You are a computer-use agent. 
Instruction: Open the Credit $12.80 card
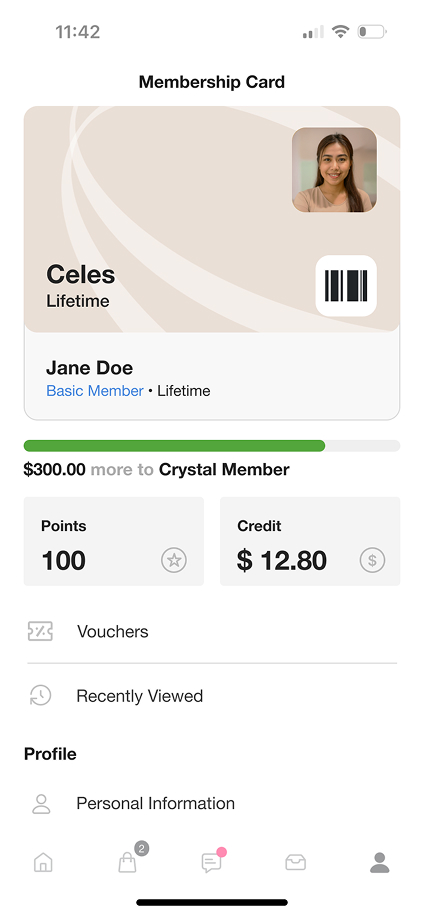coord(310,541)
